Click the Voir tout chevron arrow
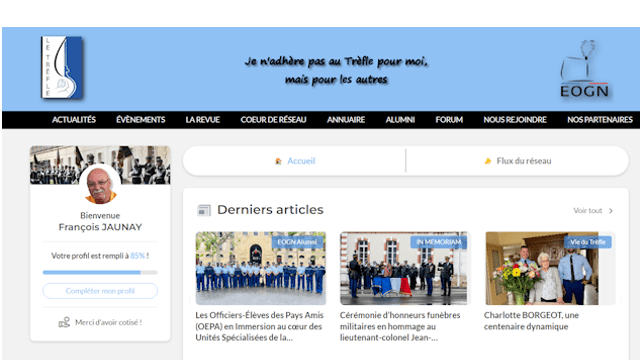 (x=611, y=211)
